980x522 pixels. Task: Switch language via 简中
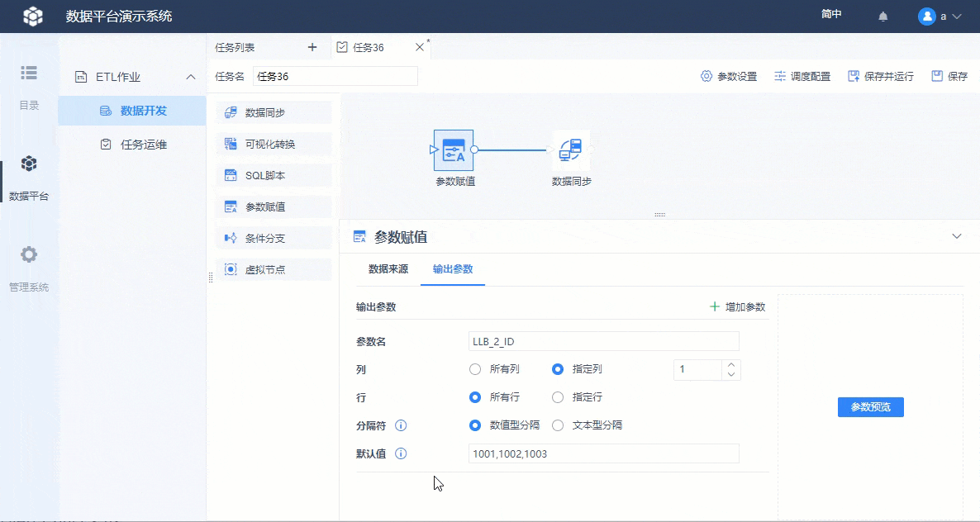(x=831, y=14)
